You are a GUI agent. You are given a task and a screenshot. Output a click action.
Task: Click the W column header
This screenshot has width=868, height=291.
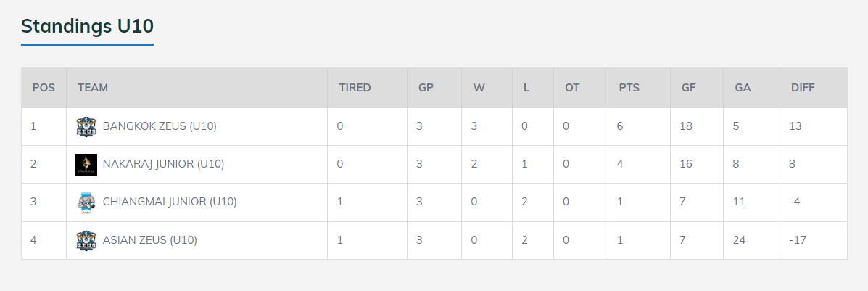click(x=479, y=88)
